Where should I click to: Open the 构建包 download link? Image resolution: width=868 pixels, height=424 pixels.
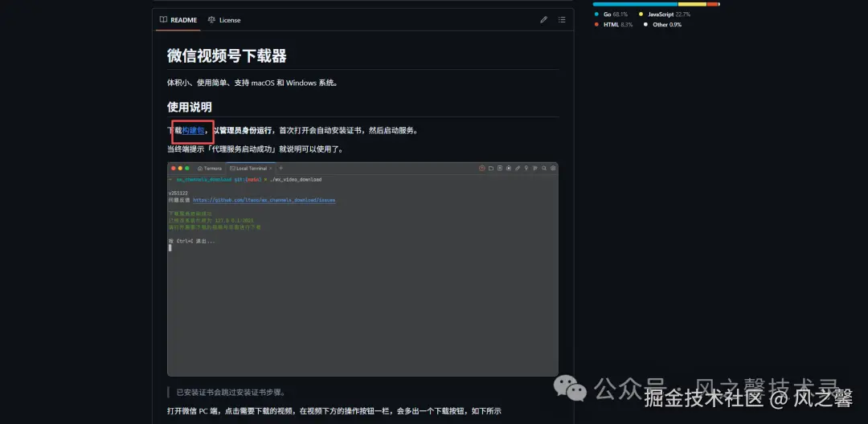click(x=193, y=130)
